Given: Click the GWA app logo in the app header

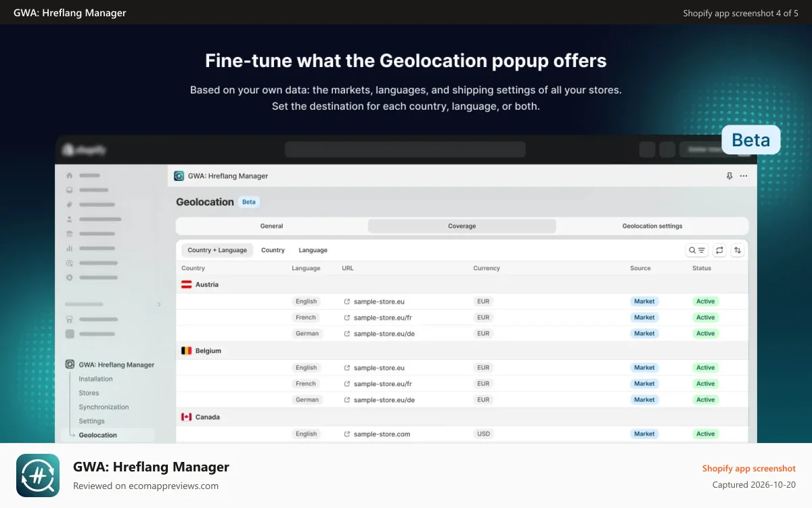Looking at the screenshot, I should 179,175.
